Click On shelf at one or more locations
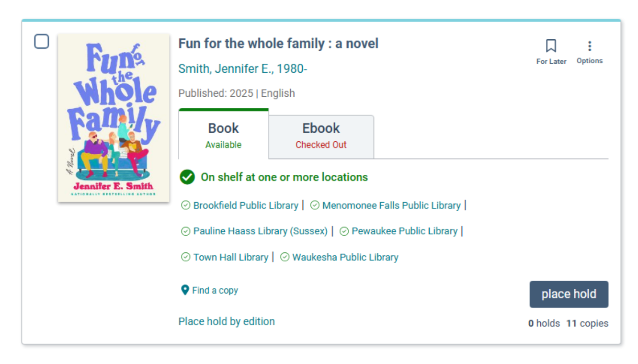Image resolution: width=638 pixels, height=364 pixels. pos(284,177)
